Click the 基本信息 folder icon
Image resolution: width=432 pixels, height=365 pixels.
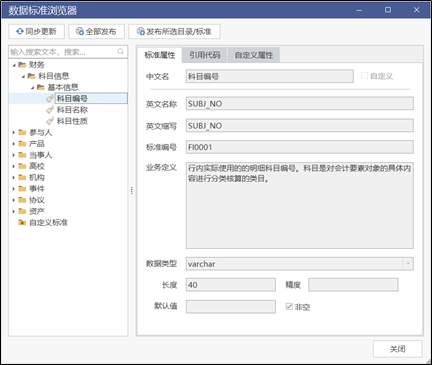(41, 87)
